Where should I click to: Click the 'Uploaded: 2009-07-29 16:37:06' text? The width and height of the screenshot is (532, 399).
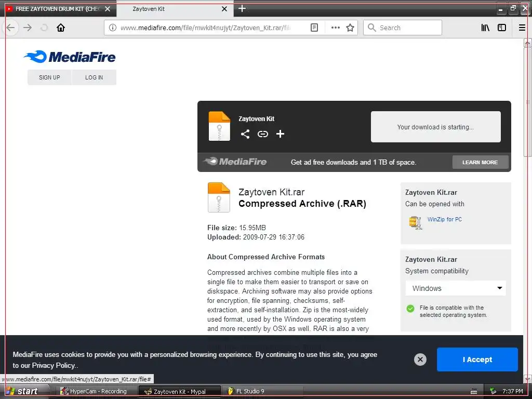(256, 237)
